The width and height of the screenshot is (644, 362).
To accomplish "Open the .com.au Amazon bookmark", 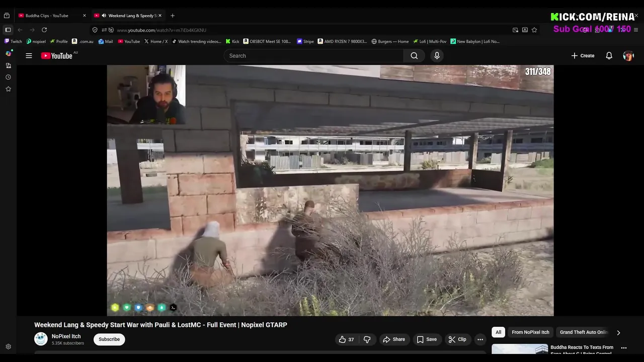I will tap(83, 42).
